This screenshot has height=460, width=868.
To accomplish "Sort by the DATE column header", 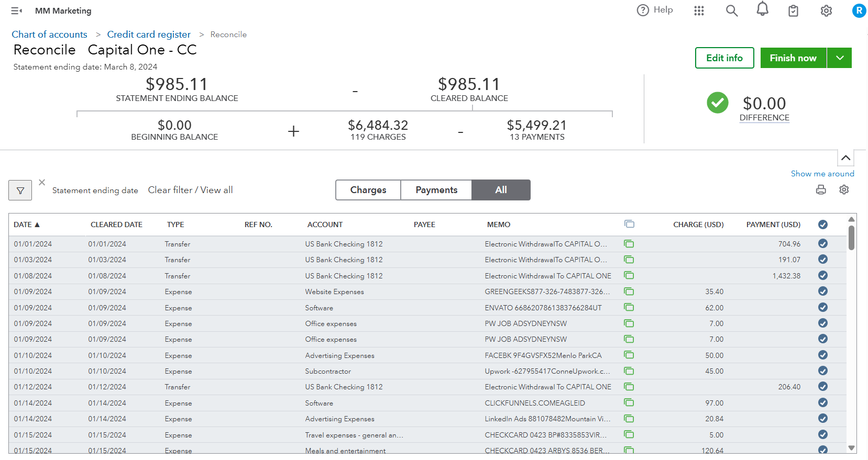I will coord(26,225).
